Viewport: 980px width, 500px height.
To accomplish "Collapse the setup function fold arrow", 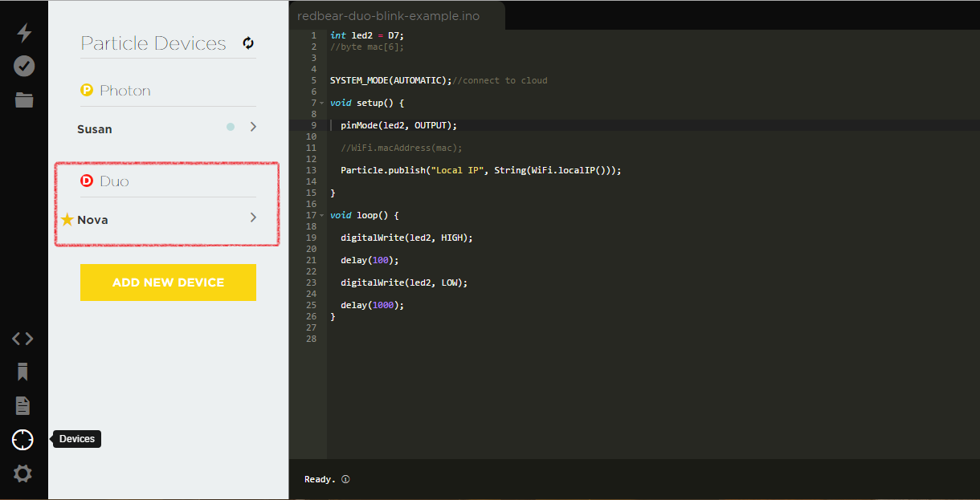I will 322,104.
